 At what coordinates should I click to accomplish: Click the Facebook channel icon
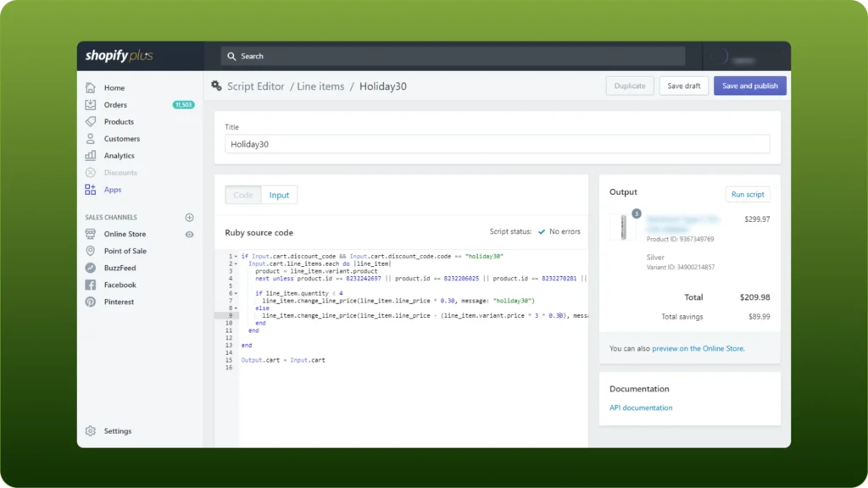(91, 285)
